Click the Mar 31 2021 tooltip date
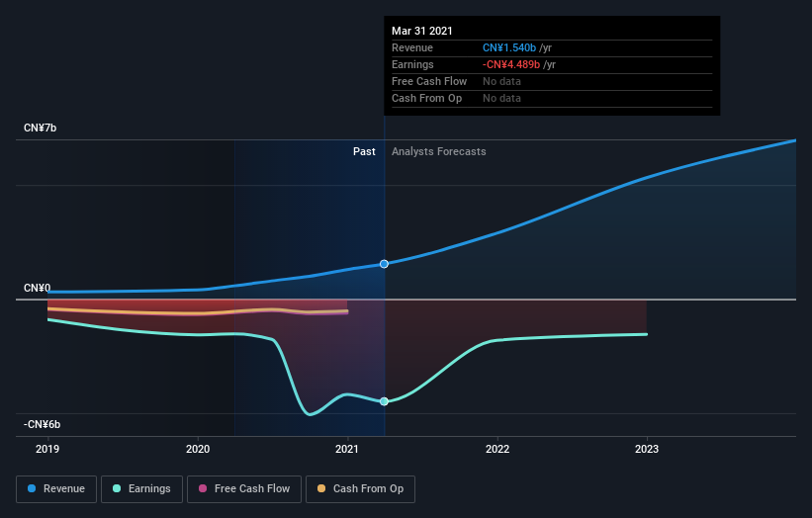 point(422,31)
